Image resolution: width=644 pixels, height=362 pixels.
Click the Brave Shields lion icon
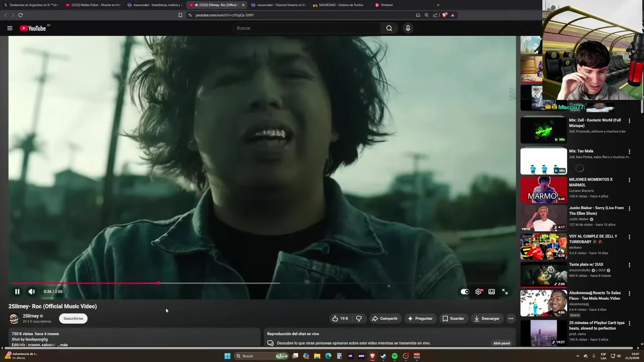point(444,15)
